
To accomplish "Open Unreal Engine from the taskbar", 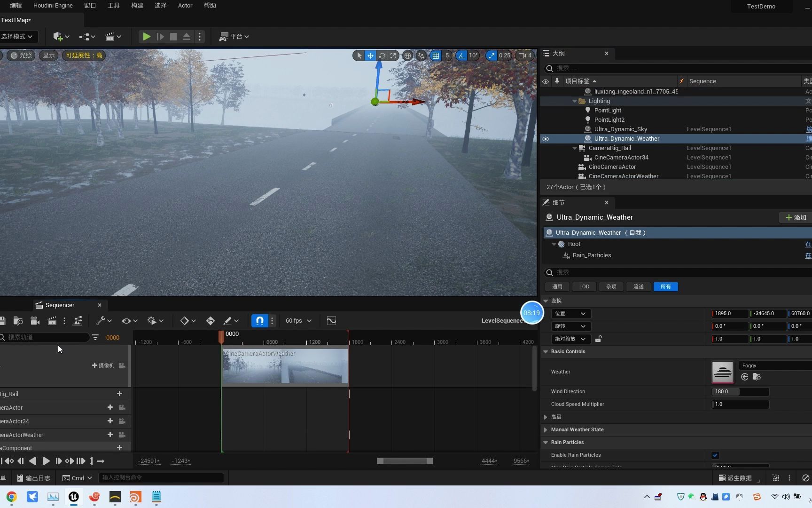I will [74, 497].
